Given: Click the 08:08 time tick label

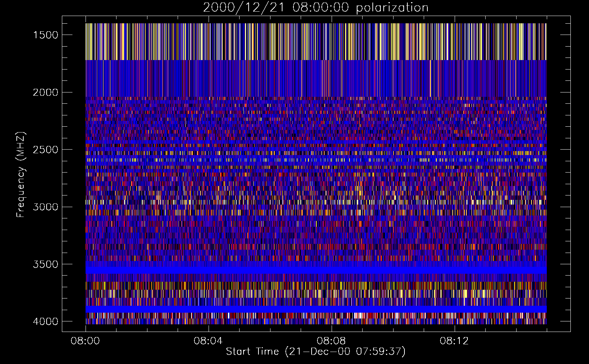Looking at the screenshot, I should [331, 341].
